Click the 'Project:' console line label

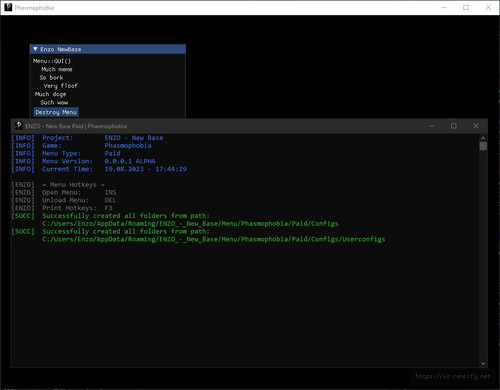tap(57, 138)
